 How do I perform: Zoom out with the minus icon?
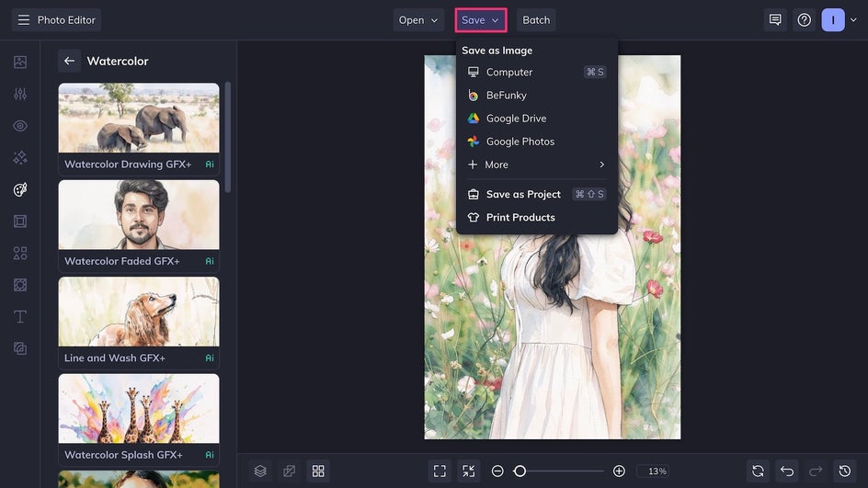(497, 471)
